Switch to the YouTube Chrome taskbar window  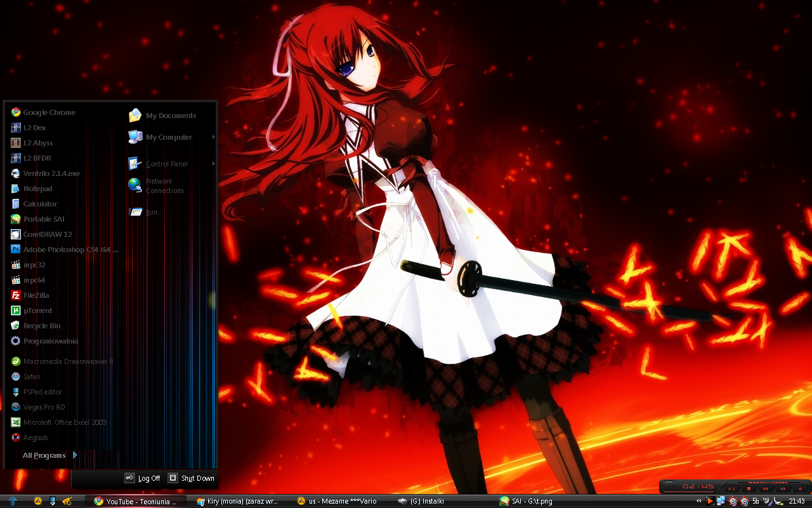tap(135, 501)
